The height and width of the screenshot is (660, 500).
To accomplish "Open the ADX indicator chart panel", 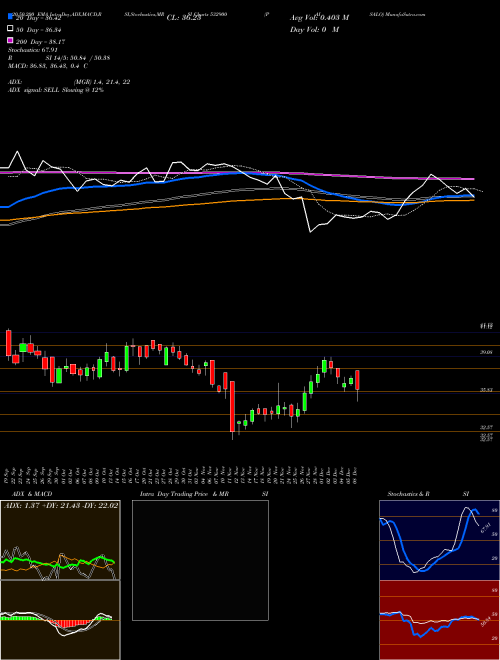I will coord(60,540).
